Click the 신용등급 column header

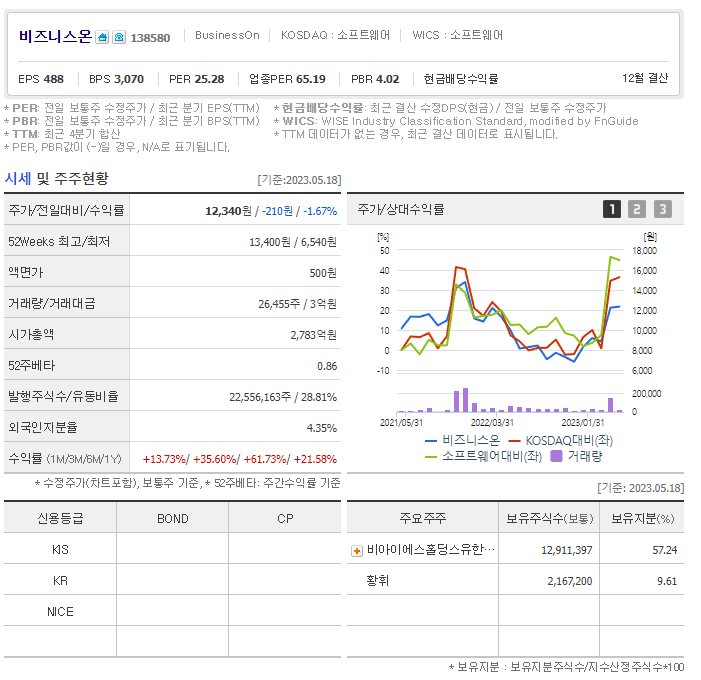click(x=60, y=518)
